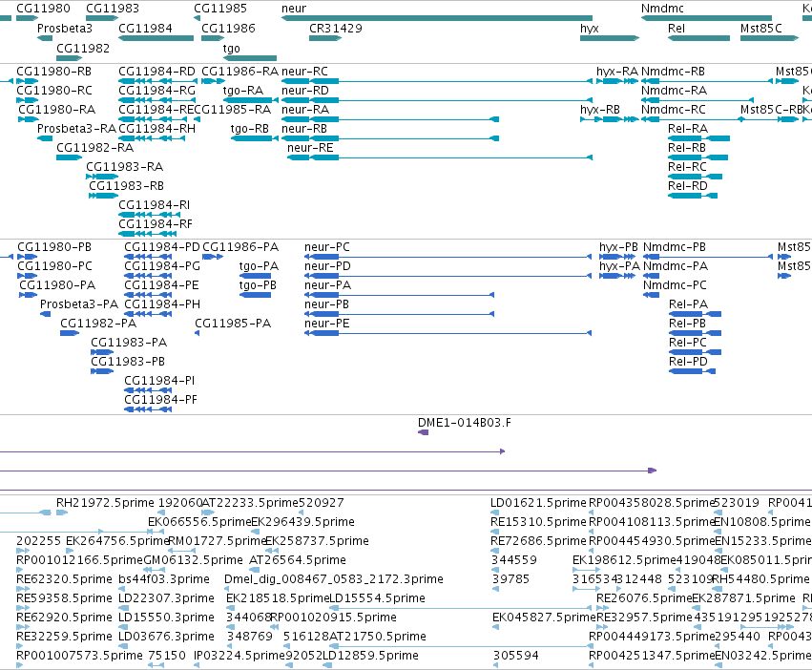Select the tgo-RA transcript
This screenshot has width=812, height=670.
point(250,100)
